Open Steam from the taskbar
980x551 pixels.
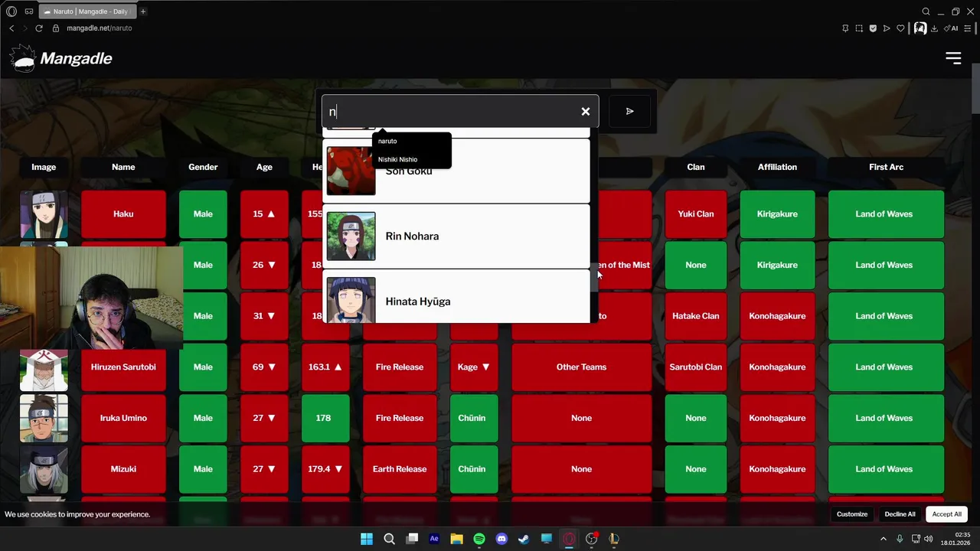(524, 539)
